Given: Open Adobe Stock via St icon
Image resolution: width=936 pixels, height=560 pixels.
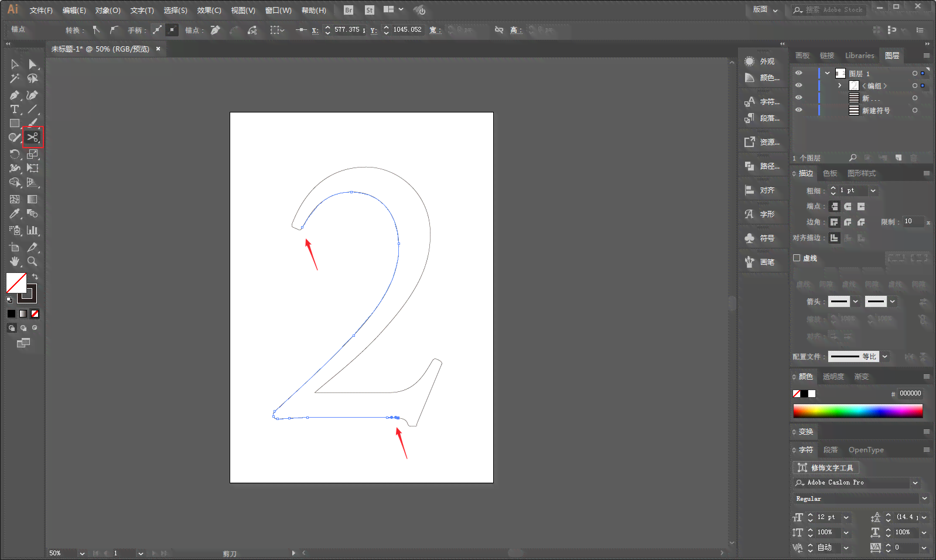Looking at the screenshot, I should pyautogui.click(x=370, y=10).
